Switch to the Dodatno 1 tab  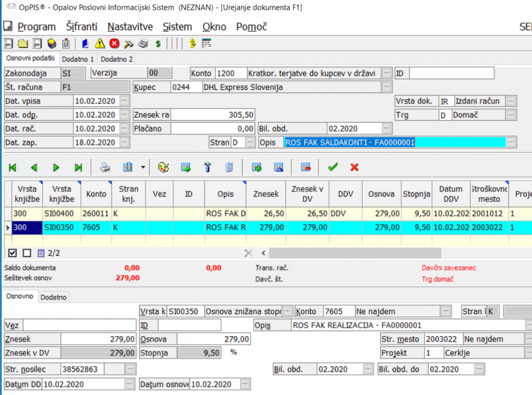(78, 59)
